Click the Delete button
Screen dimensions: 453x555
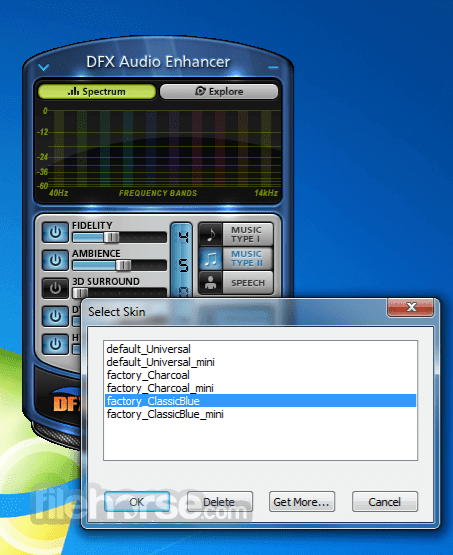pos(219,502)
